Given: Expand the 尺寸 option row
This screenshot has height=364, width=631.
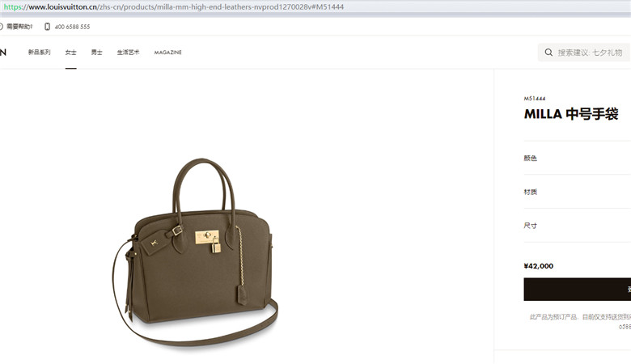Looking at the screenshot, I should [577, 226].
